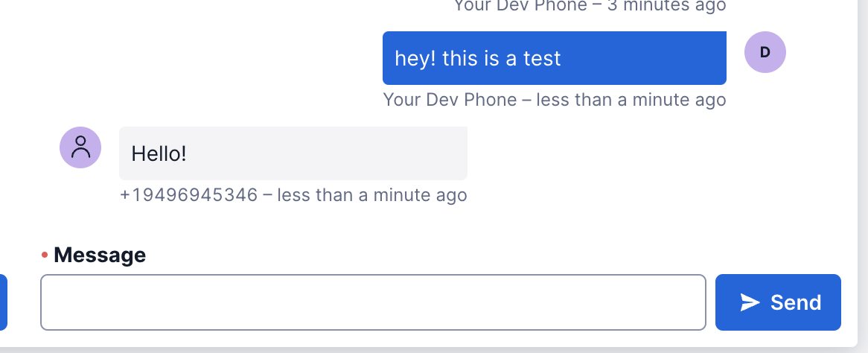
Task: Click "Your Dev Phone" under the blue bubble
Action: pyautogui.click(x=450, y=100)
